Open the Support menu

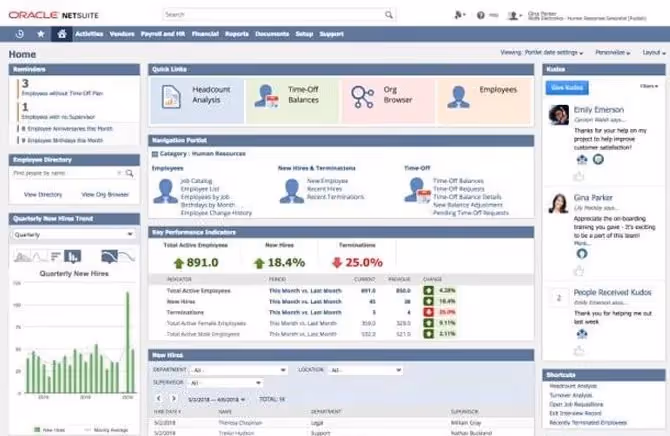click(x=331, y=34)
